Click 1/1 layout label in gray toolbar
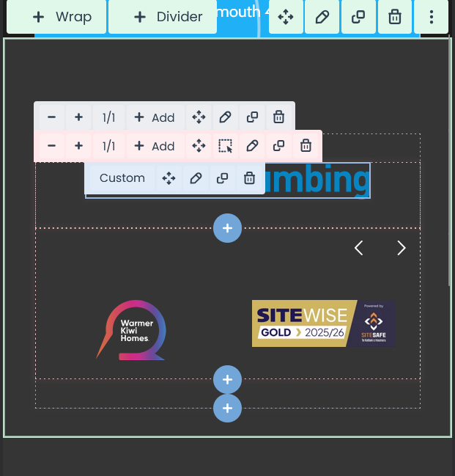 (x=108, y=117)
